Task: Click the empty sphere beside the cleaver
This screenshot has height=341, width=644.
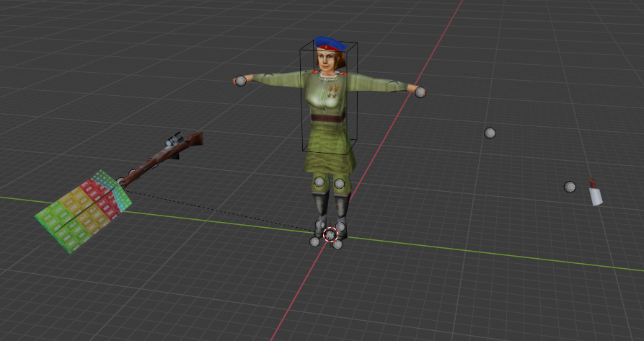Action: coord(570,187)
